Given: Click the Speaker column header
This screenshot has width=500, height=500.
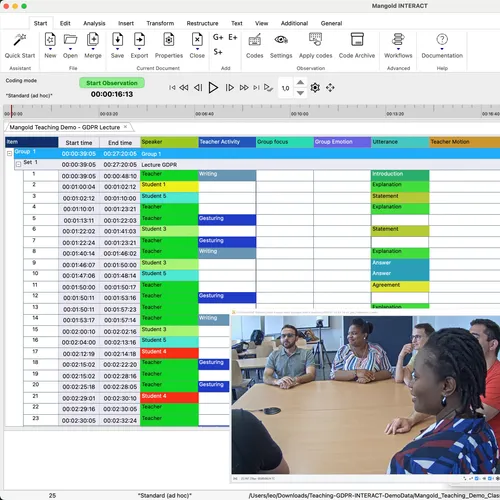Looking at the screenshot, I should [x=169, y=142].
